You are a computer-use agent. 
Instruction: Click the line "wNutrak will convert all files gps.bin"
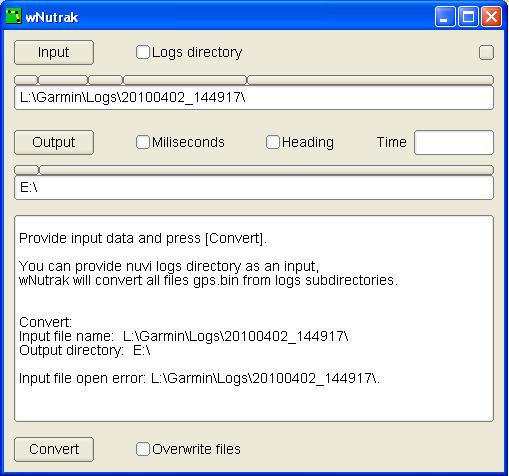(209, 280)
